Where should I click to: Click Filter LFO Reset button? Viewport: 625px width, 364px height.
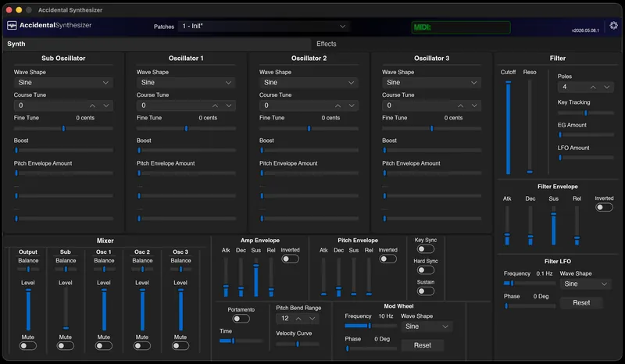pos(581,302)
